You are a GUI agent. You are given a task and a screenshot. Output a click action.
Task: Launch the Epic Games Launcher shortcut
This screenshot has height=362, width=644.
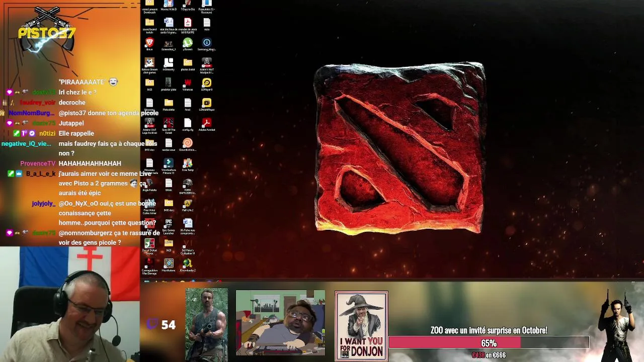(169, 227)
